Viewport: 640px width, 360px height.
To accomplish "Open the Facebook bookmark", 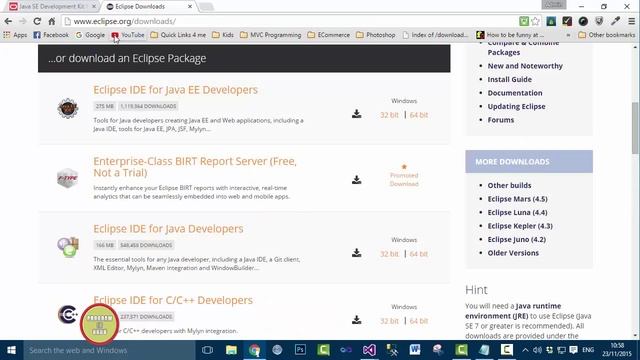I will pyautogui.click(x=51, y=35).
